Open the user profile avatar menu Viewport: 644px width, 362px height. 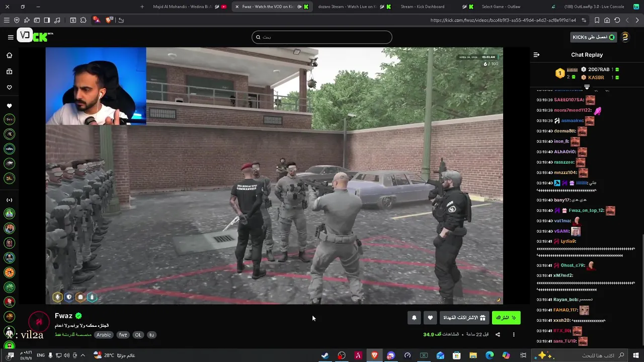625,37
